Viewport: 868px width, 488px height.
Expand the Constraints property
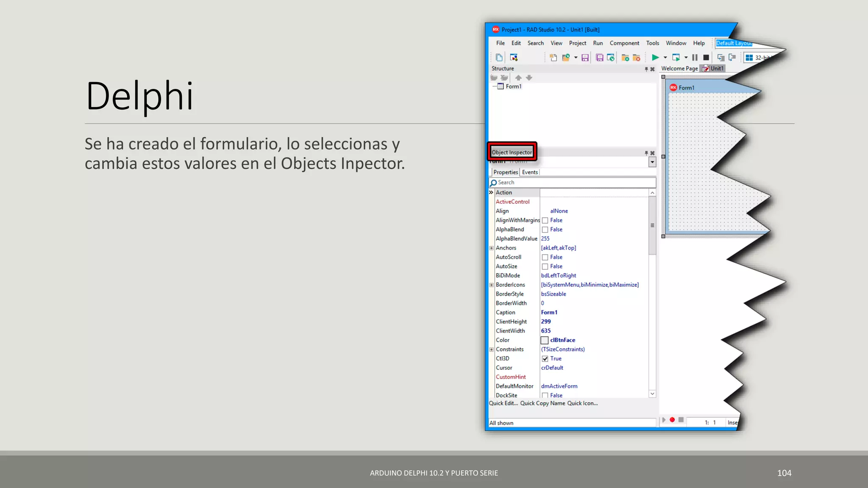(492, 349)
